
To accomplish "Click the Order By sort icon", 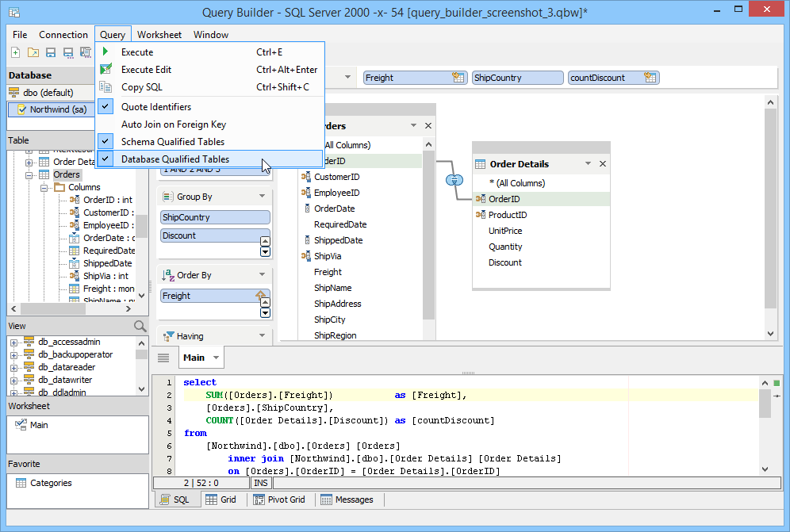I will tap(168, 275).
